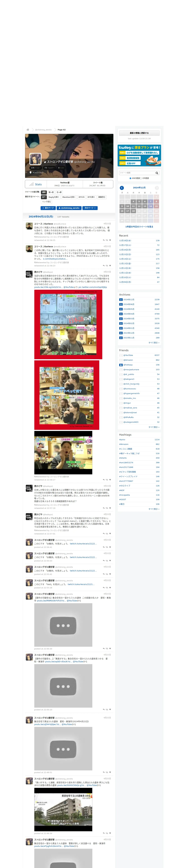Toggle sort order to 朝→夜

click(x=51, y=192)
